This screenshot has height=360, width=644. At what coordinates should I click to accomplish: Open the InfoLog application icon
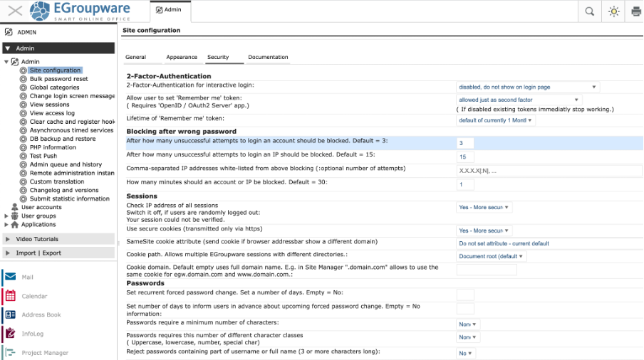10,334
